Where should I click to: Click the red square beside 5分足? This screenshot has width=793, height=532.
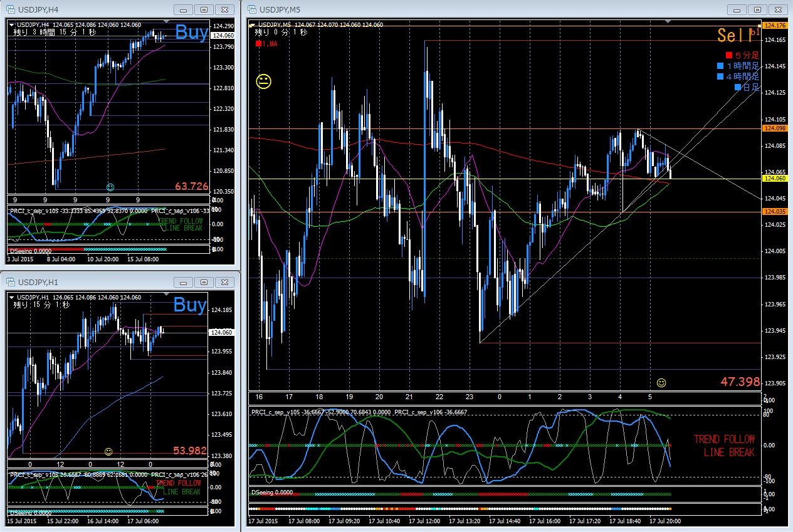728,55
